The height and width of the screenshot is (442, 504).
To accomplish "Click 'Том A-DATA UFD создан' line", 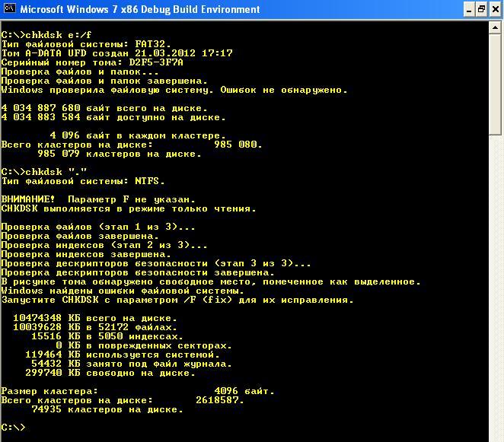I will (117, 53).
